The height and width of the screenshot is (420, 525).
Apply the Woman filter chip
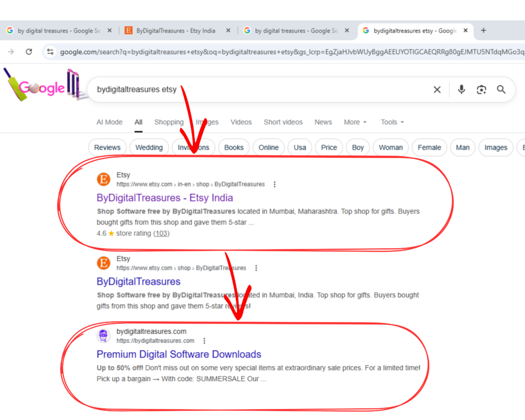pyautogui.click(x=391, y=148)
